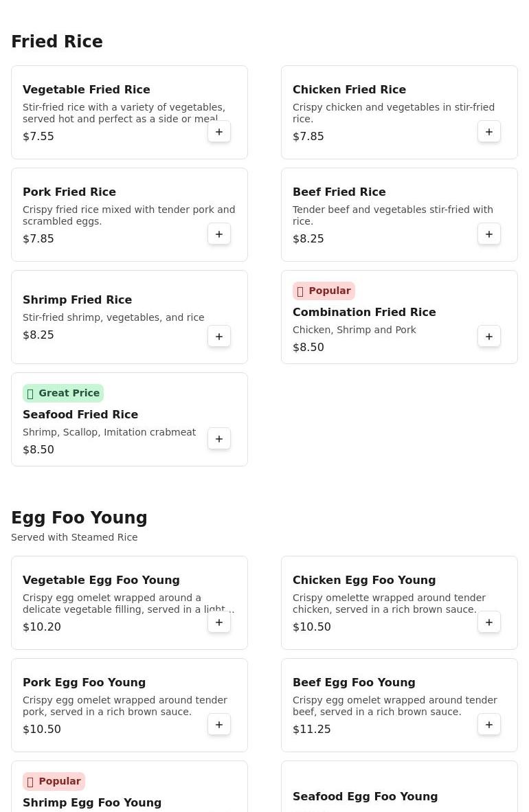Click the Popular badge on Combination Fried Rice
The height and width of the screenshot is (812, 529).
tap(324, 291)
